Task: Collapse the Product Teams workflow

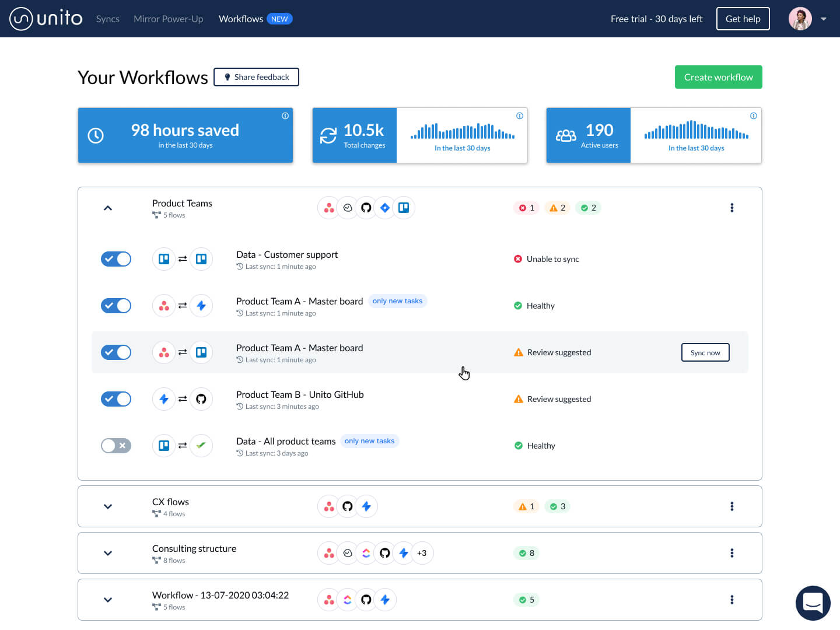Action: click(x=108, y=208)
